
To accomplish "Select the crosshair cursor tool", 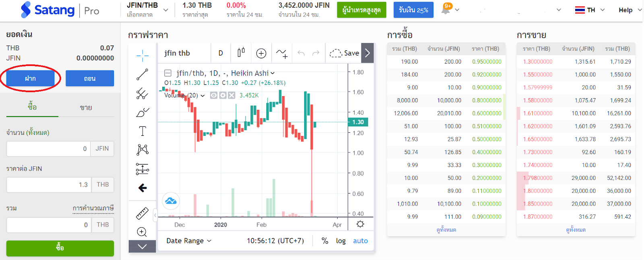I will click(x=142, y=56).
